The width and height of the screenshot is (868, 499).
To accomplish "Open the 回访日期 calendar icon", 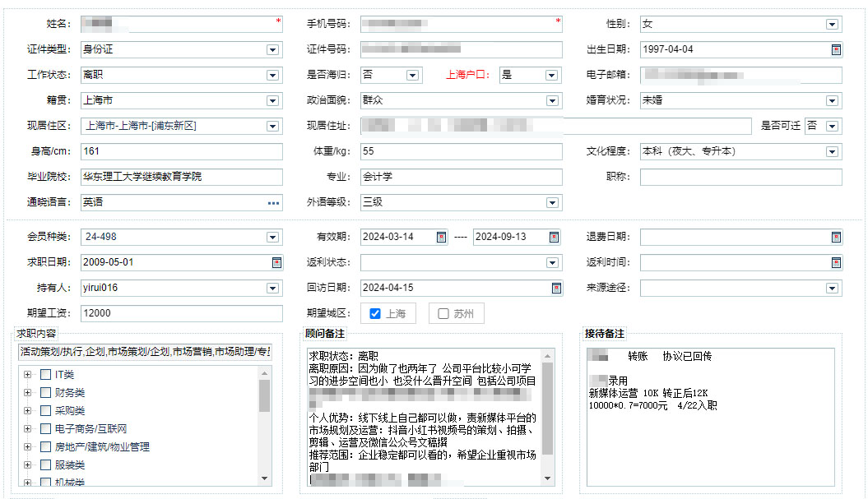I will coord(556,289).
